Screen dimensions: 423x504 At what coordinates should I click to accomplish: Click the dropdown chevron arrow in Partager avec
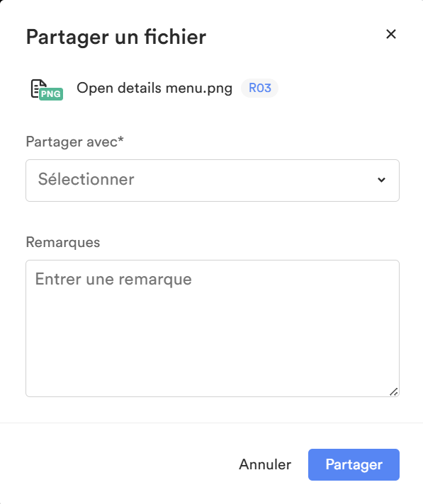381,180
